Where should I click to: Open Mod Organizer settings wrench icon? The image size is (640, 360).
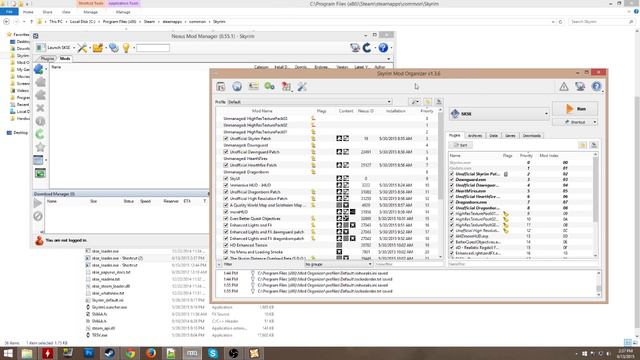click(302, 86)
